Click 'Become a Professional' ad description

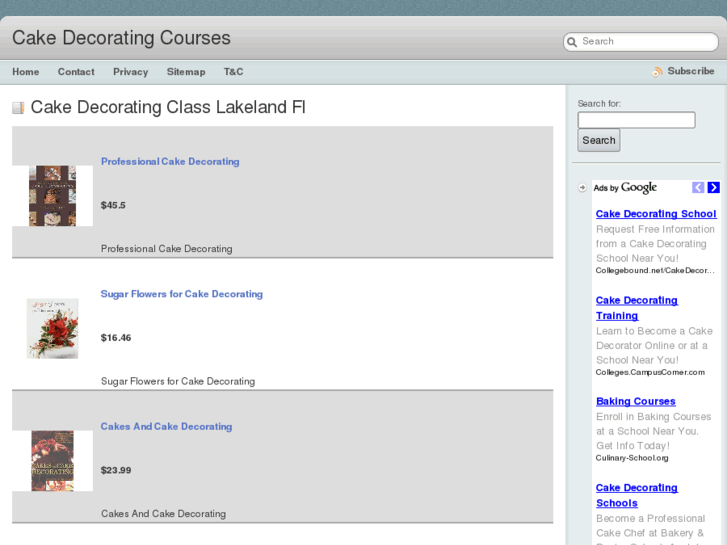tap(650, 529)
